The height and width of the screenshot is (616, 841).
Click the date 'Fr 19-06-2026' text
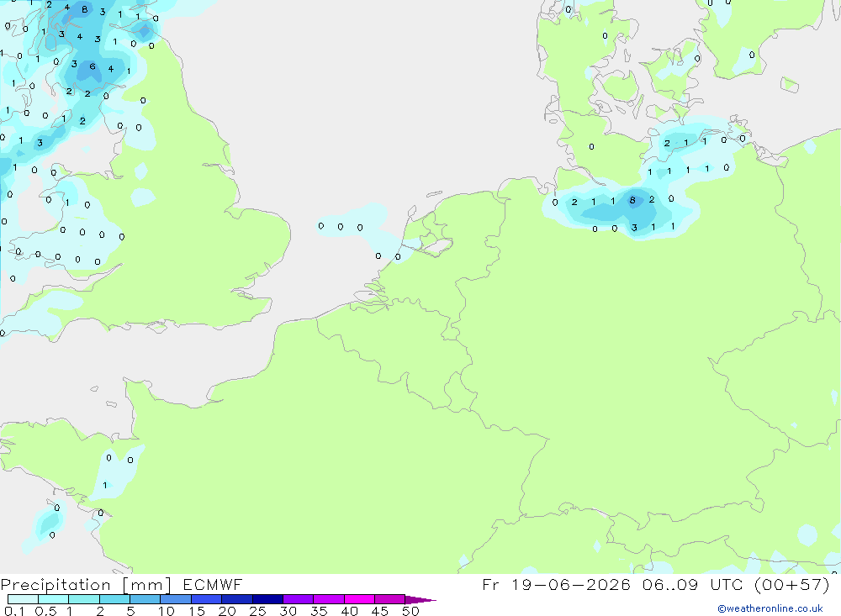[556, 585]
